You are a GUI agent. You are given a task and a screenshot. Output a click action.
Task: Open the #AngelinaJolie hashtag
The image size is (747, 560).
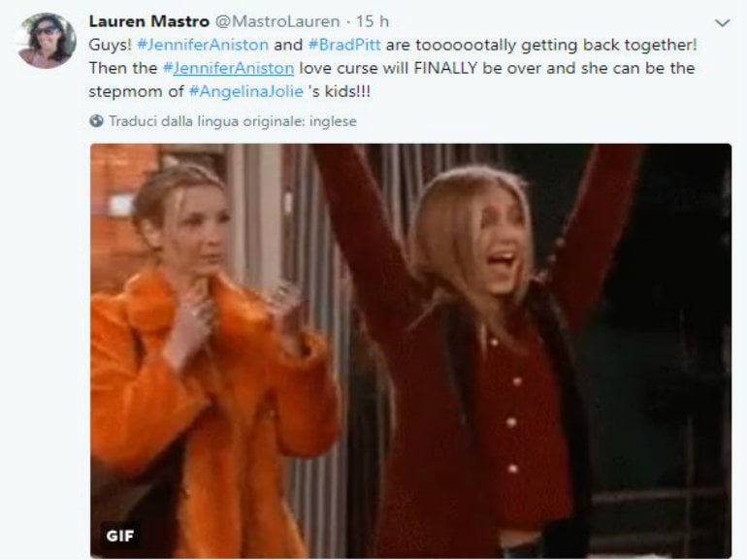click(x=246, y=91)
